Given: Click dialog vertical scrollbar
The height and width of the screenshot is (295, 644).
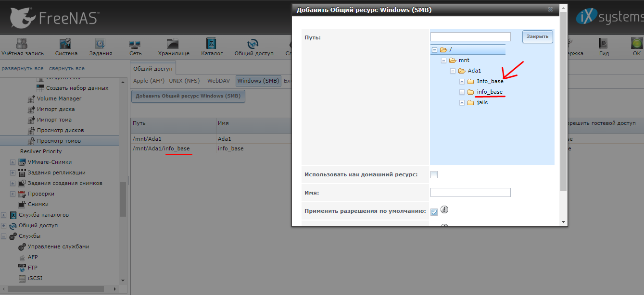Looking at the screenshot, I should 563,101.
